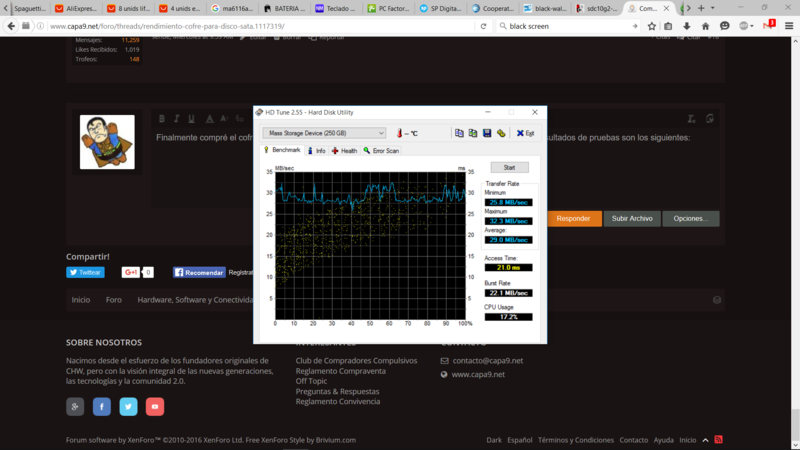800x450 pixels.
Task: Click the Exit button in HD Tune
Action: click(x=526, y=133)
